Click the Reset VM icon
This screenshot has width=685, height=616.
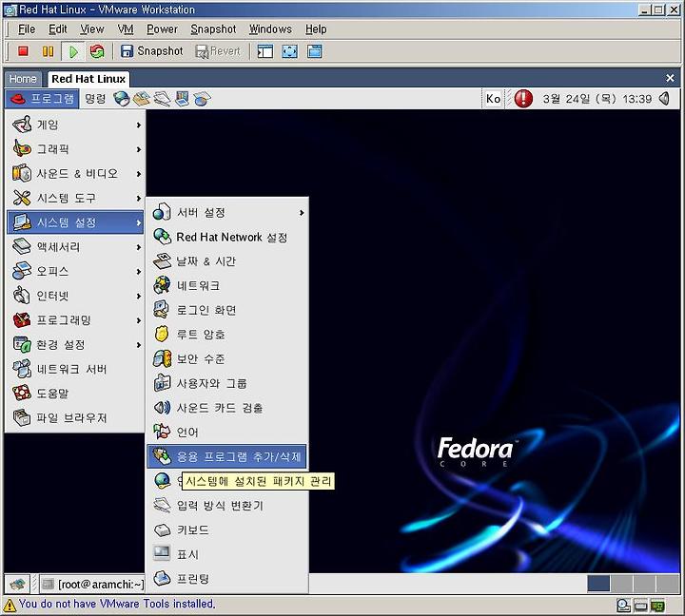(97, 51)
